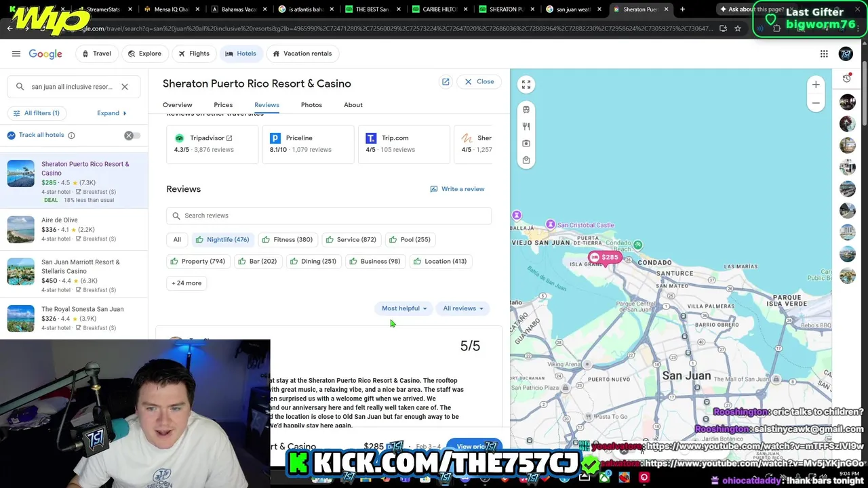Open recently viewed history icon
Image resolution: width=868 pixels, height=488 pixels.
click(x=847, y=79)
